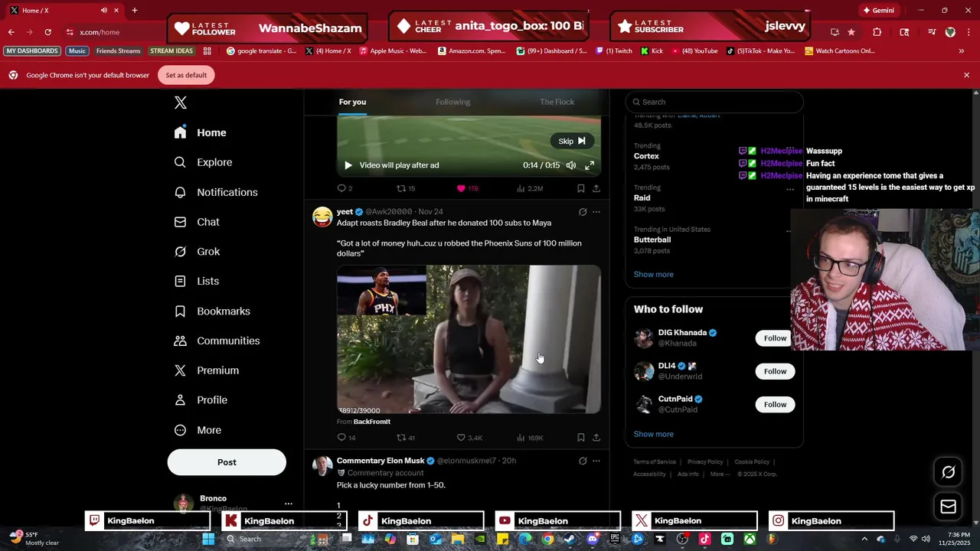
Task: Expand the system tray hidden icons chevron
Action: point(864,539)
